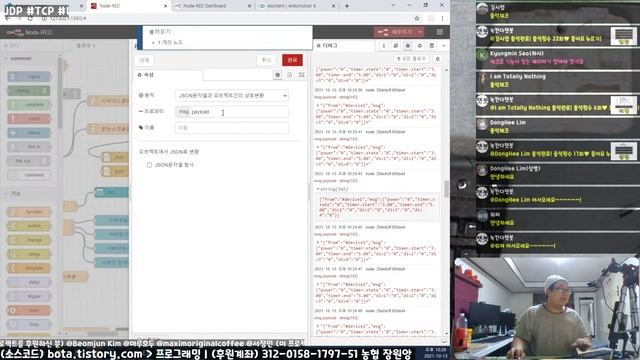Collapse the expanded string[142] debug message

[x=318, y=189]
